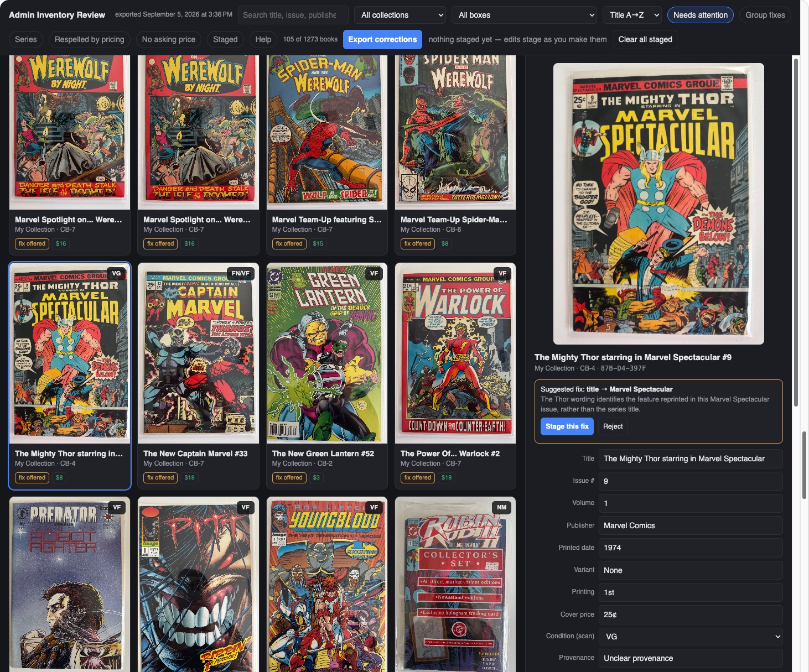Edit the Issue # field
This screenshot has width=809, height=672.
coord(691,481)
